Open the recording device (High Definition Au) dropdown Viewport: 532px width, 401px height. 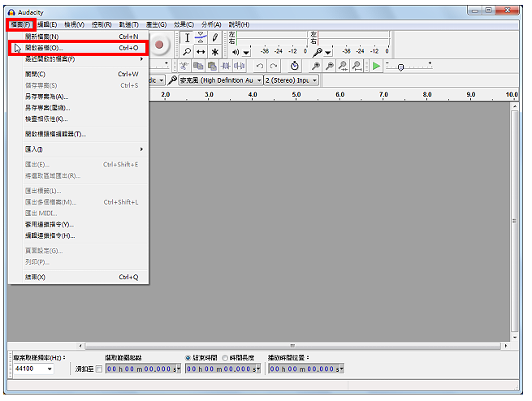pos(221,80)
